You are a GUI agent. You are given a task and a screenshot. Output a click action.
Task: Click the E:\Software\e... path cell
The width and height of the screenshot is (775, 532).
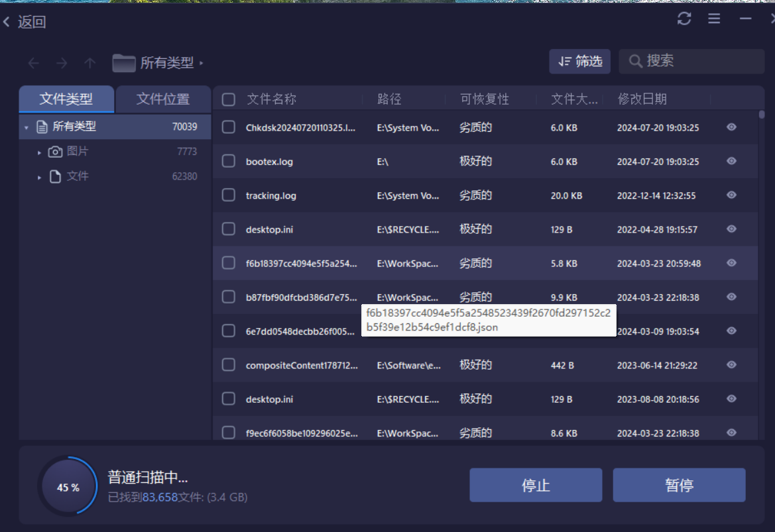coord(408,366)
